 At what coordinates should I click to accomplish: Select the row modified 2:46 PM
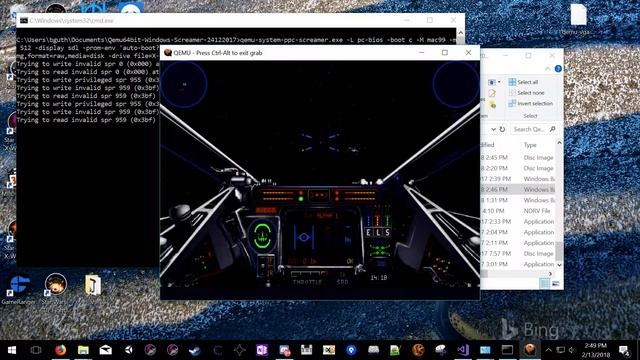pyautogui.click(x=518, y=189)
